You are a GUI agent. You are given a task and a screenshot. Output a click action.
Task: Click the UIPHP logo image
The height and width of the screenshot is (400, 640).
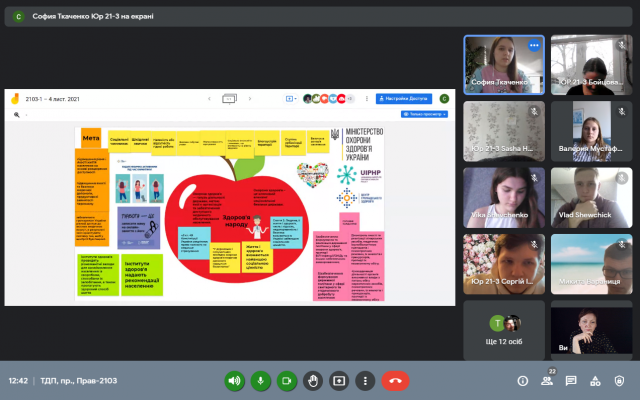coord(359,175)
